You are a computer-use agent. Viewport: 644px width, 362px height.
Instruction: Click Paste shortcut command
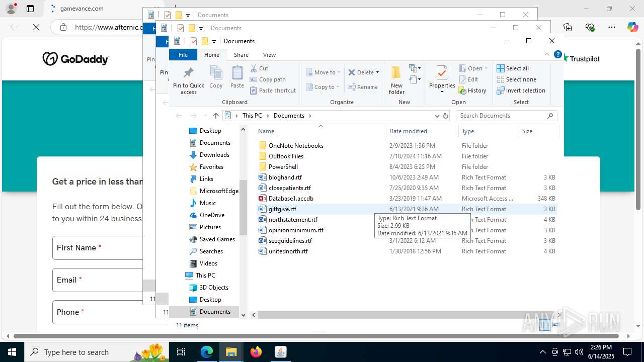[273, 90]
